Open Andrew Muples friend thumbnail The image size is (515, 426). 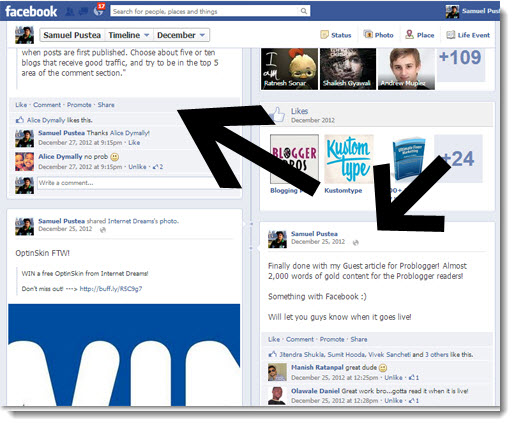(x=406, y=69)
